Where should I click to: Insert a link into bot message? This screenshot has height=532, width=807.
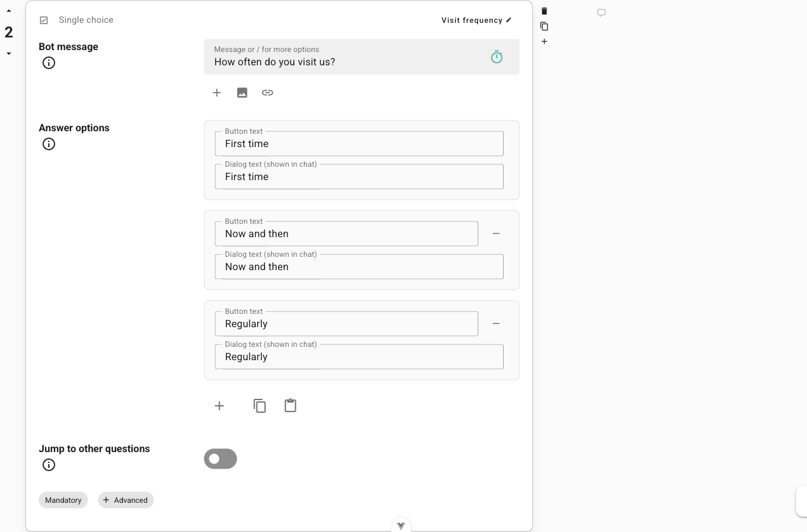coord(268,93)
